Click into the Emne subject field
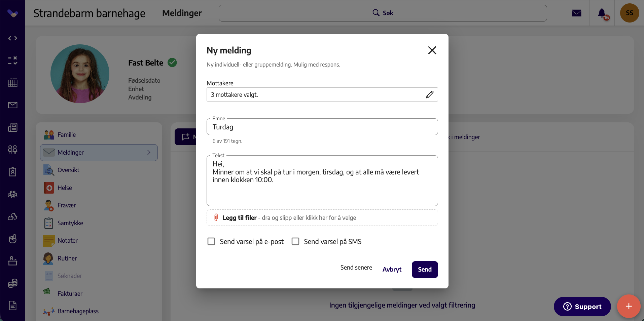This screenshot has width=644, height=321. (x=322, y=127)
